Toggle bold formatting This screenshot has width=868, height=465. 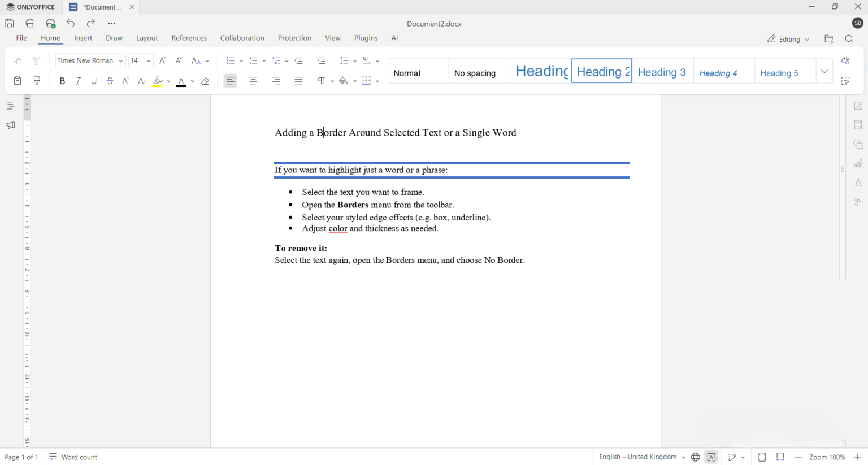(x=62, y=81)
